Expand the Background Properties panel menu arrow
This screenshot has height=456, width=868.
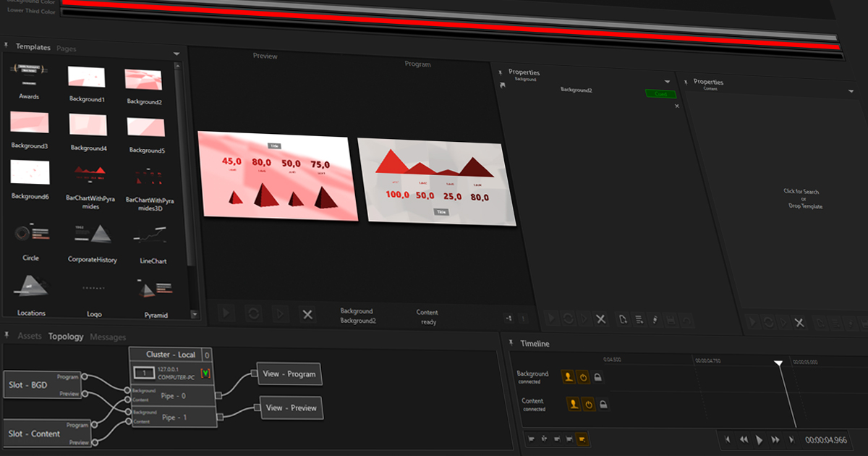coord(667,82)
